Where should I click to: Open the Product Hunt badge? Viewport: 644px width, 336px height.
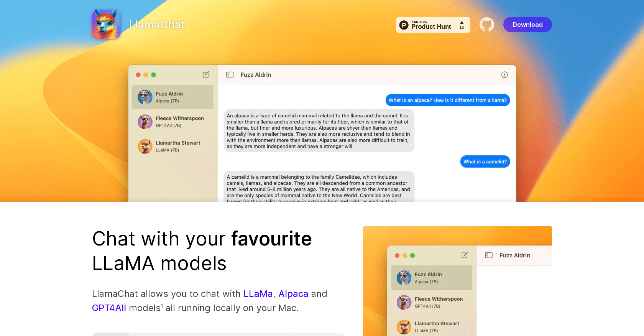[433, 25]
